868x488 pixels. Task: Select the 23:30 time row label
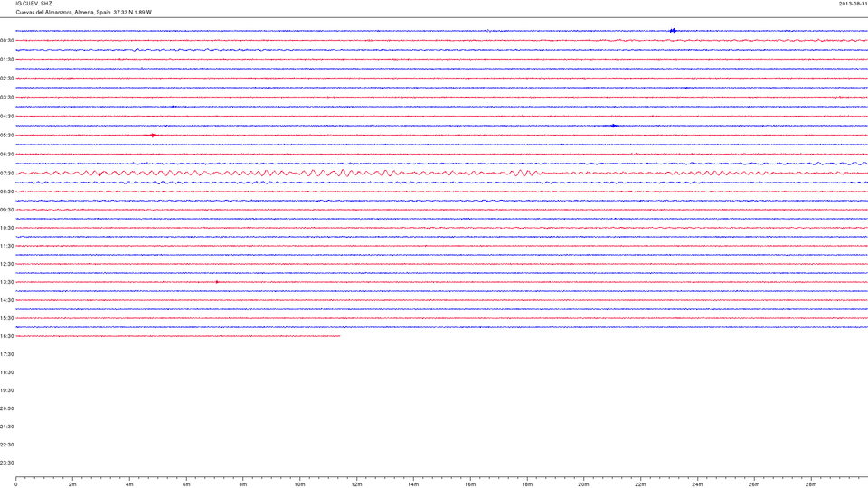coord(6,463)
